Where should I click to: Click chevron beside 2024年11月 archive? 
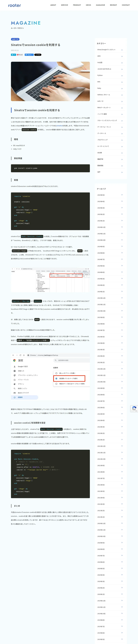tap(122, 233)
